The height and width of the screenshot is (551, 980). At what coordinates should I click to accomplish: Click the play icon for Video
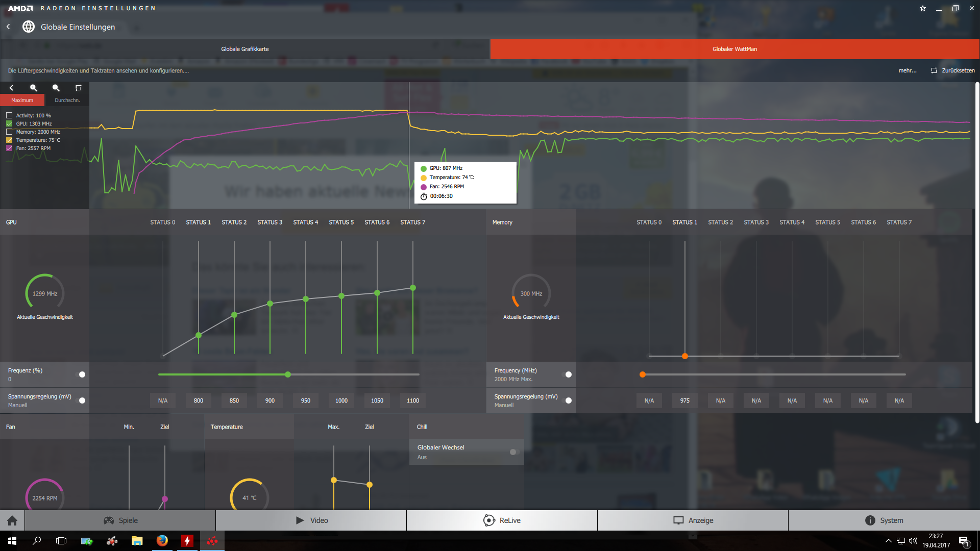(x=300, y=520)
